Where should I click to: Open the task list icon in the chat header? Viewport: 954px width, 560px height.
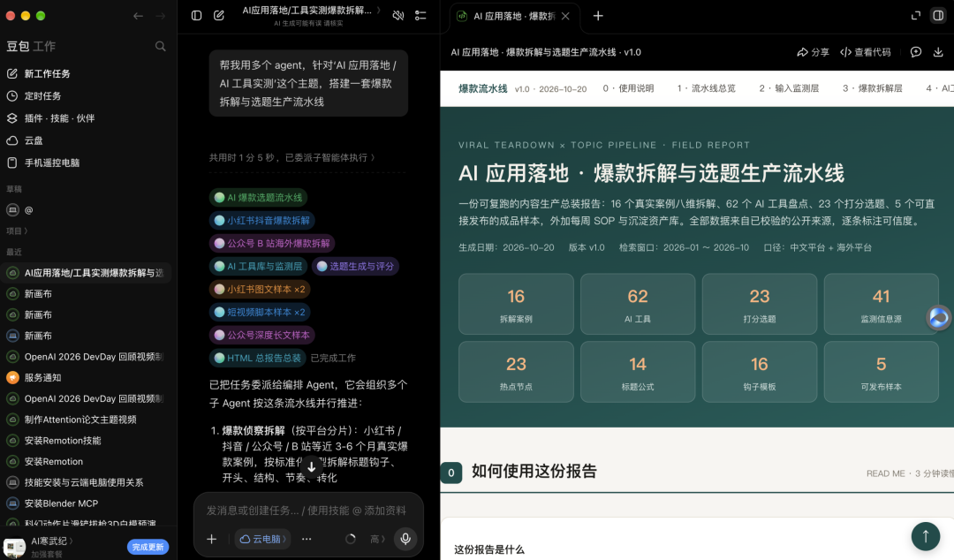tap(420, 16)
